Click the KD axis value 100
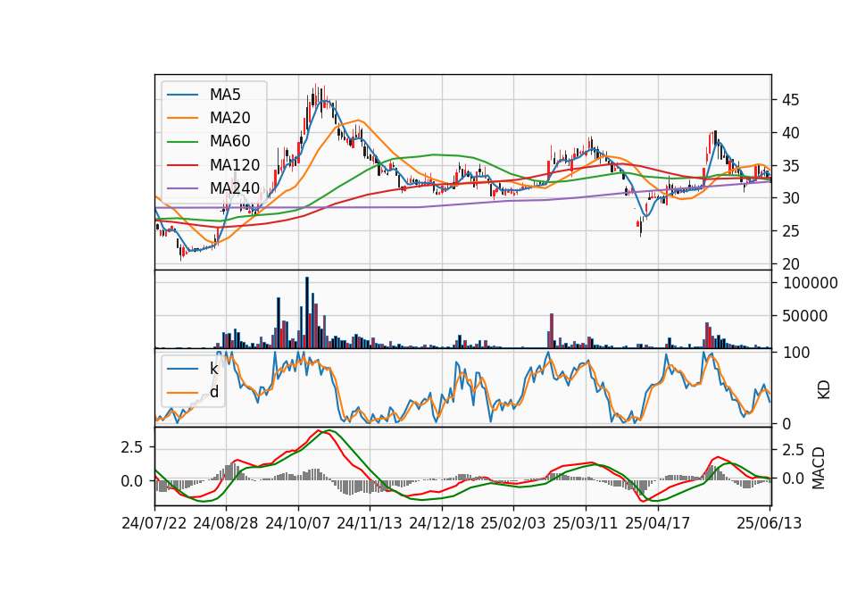The height and width of the screenshot is (616, 857). point(796,353)
